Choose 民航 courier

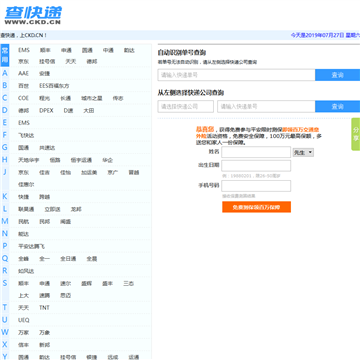pyautogui.click(x=23, y=222)
